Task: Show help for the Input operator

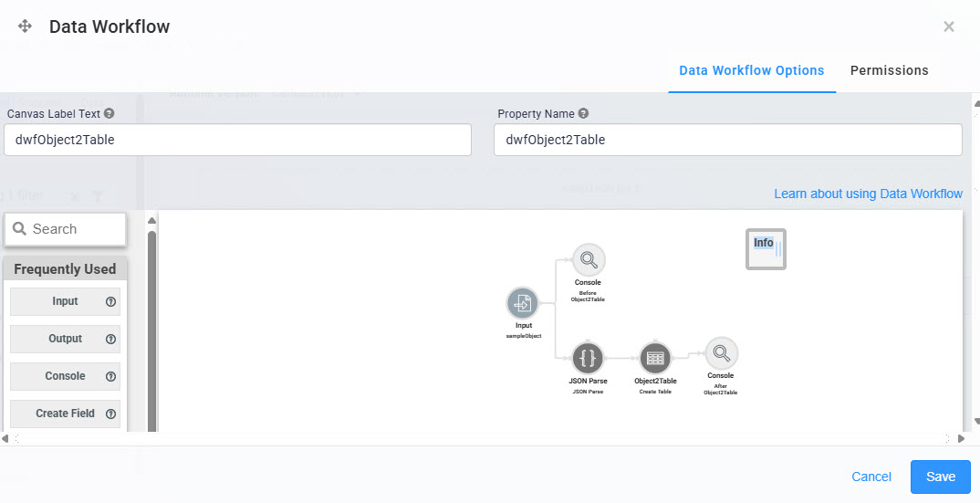Action: [110, 301]
